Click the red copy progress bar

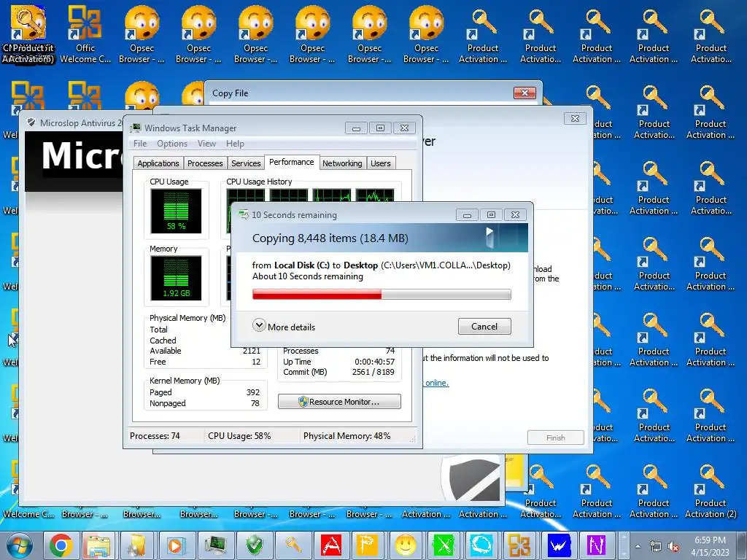382,295
